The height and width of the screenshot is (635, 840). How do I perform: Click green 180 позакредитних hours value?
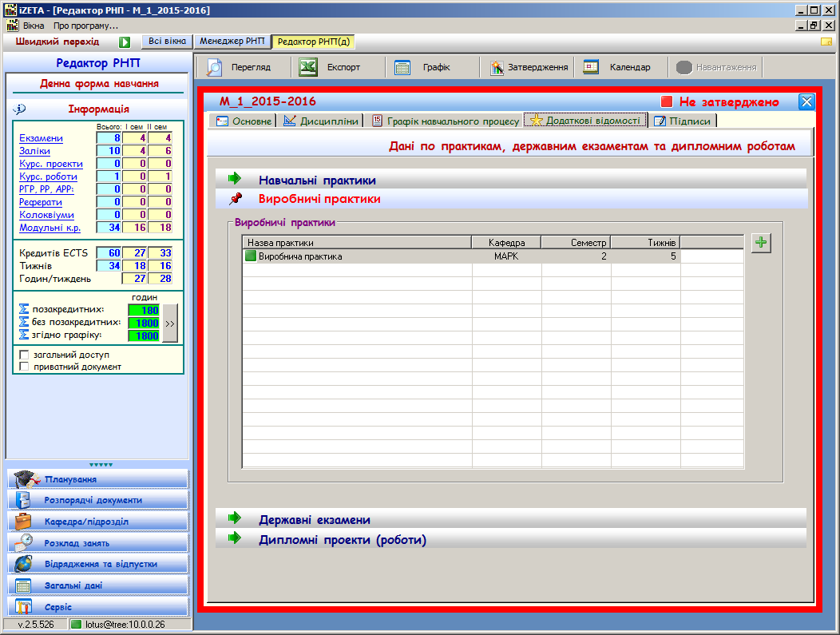click(144, 310)
